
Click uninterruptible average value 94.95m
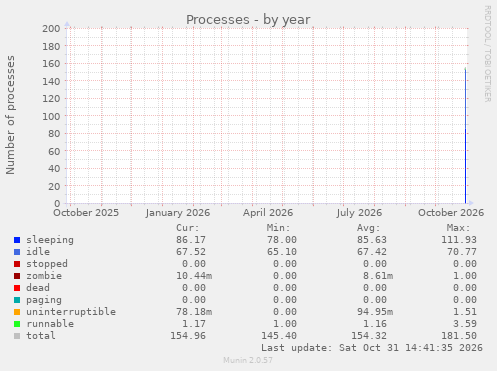click(x=375, y=312)
